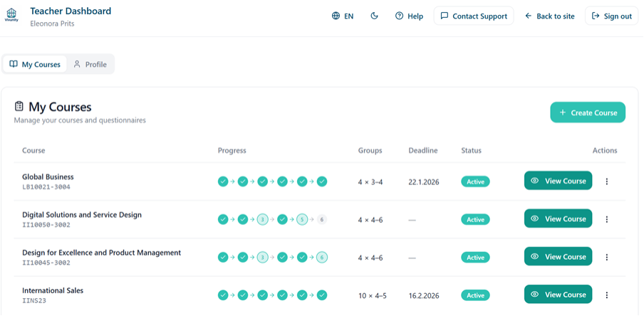Select step 5 of Digital Solutions progress

tap(302, 219)
